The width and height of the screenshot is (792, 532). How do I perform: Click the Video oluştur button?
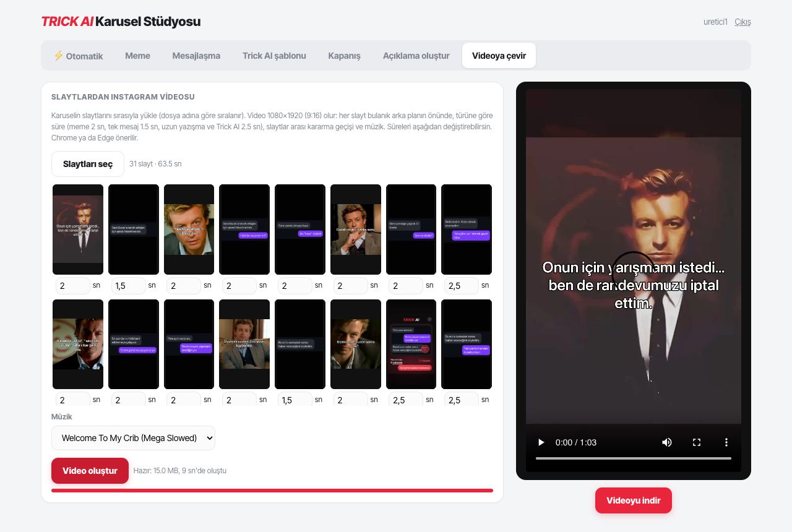coord(90,471)
